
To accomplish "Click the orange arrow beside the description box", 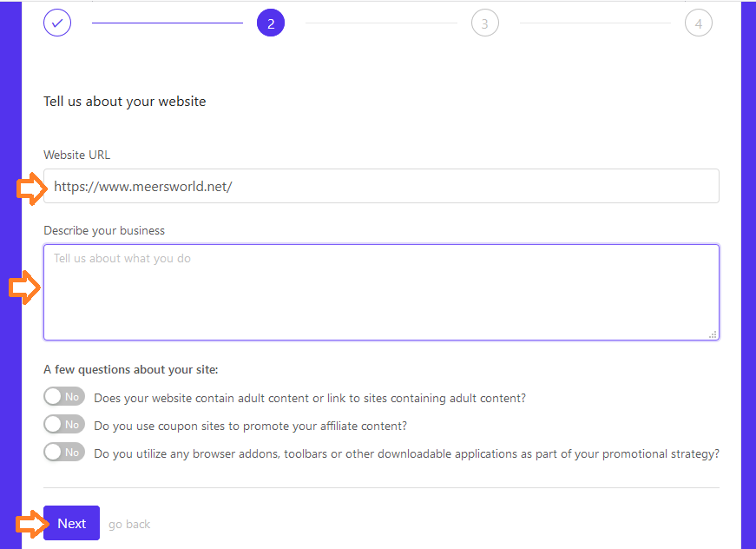I will click(23, 288).
